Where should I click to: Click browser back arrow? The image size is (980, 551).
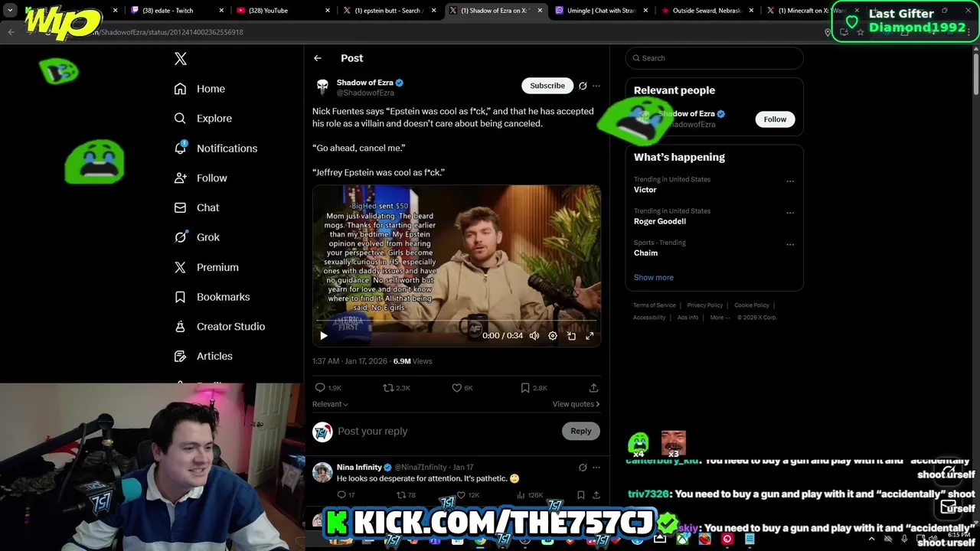11,32
